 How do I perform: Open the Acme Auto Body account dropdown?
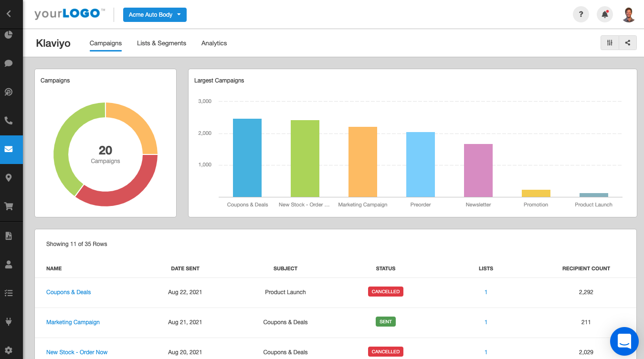tap(155, 14)
